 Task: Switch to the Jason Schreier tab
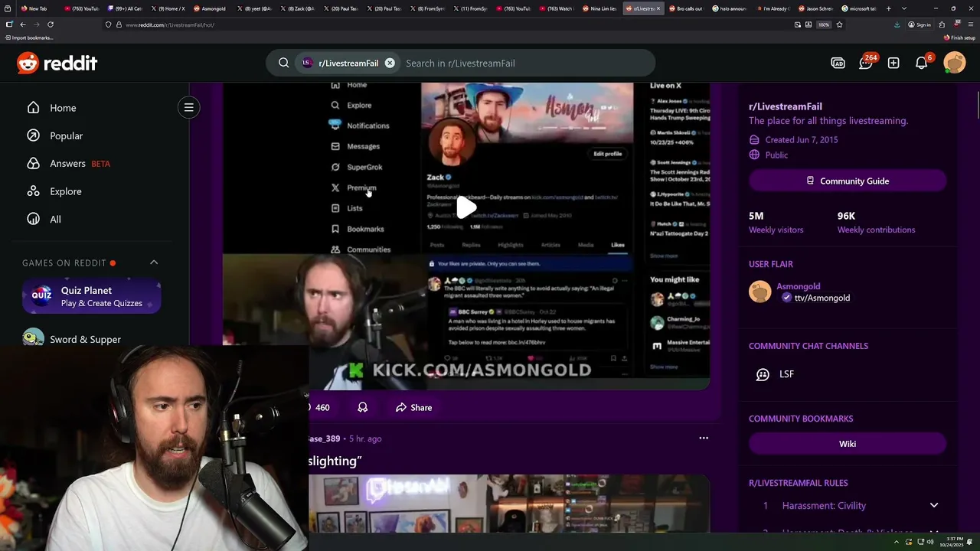tap(815, 8)
